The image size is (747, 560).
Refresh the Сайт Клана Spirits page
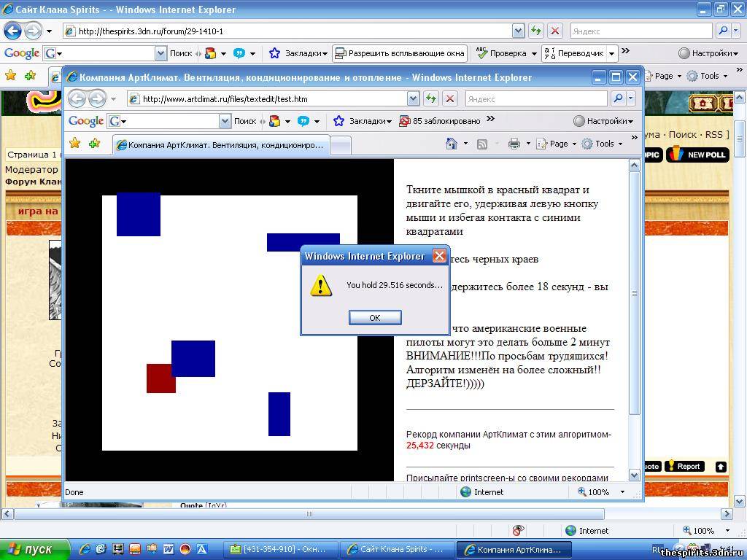click(x=536, y=31)
